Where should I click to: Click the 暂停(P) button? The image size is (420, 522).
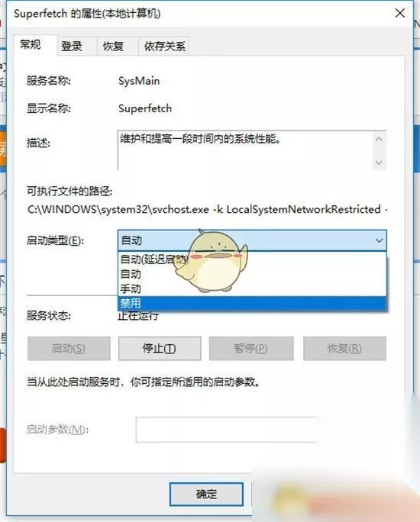pyautogui.click(x=251, y=349)
